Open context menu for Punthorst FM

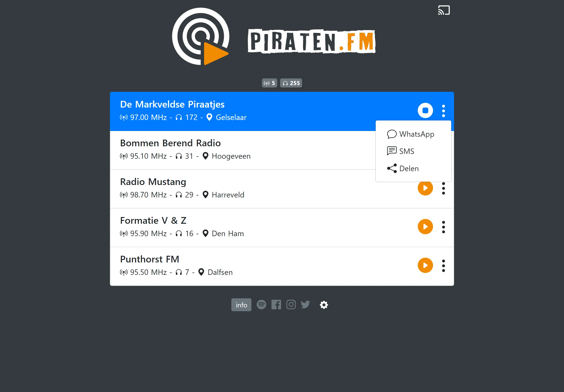tap(444, 265)
